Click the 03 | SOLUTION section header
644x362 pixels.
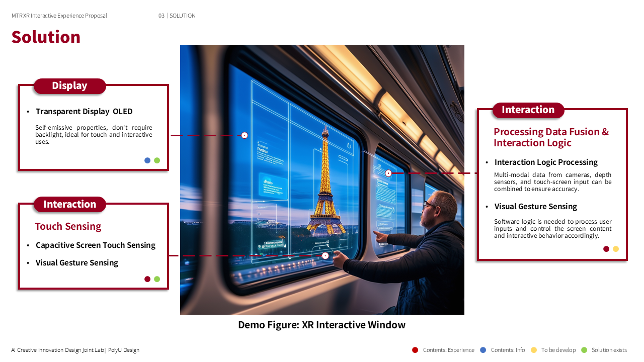[177, 16]
